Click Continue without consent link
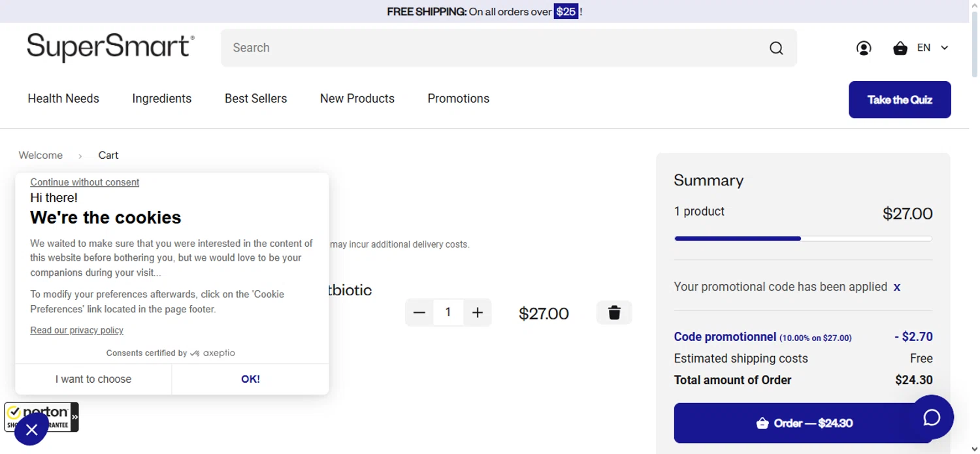980x454 pixels. click(84, 182)
